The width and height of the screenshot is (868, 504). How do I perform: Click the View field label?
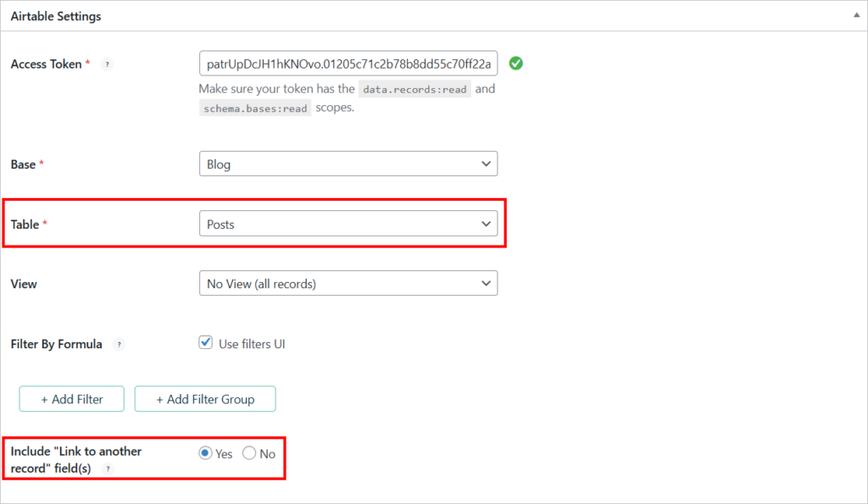[24, 284]
